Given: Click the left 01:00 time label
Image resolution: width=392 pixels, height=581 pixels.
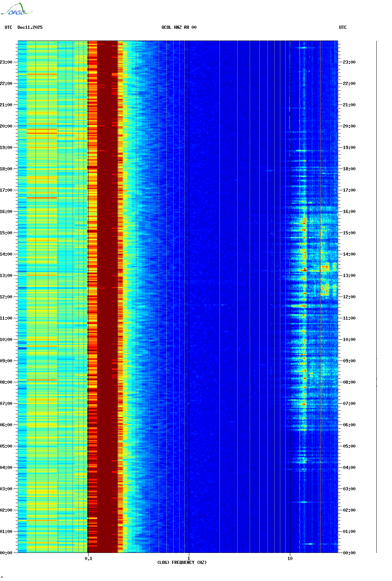Looking at the screenshot, I should (6, 532).
